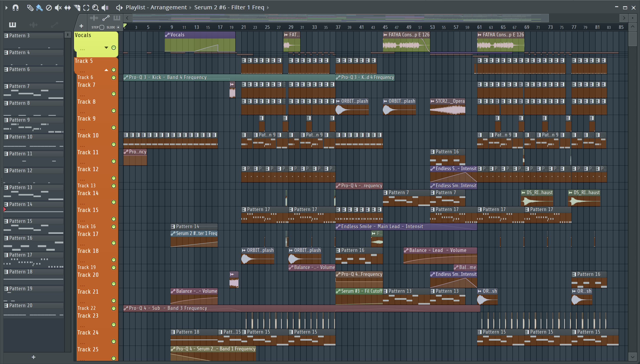
Task: Collapse the Vocals track group arrow
Action: coord(106,47)
